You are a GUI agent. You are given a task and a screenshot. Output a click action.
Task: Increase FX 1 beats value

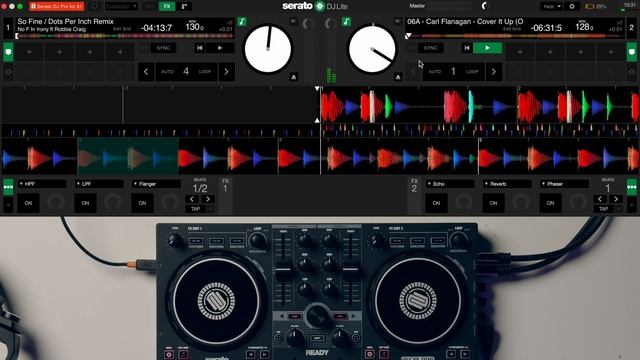tap(208, 199)
